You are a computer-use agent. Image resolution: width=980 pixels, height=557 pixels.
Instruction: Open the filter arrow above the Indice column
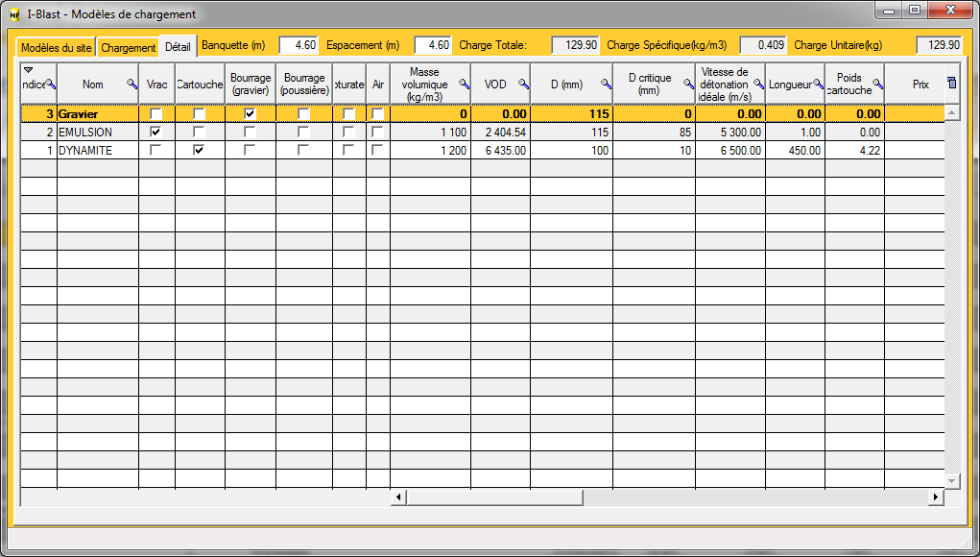[x=28, y=70]
